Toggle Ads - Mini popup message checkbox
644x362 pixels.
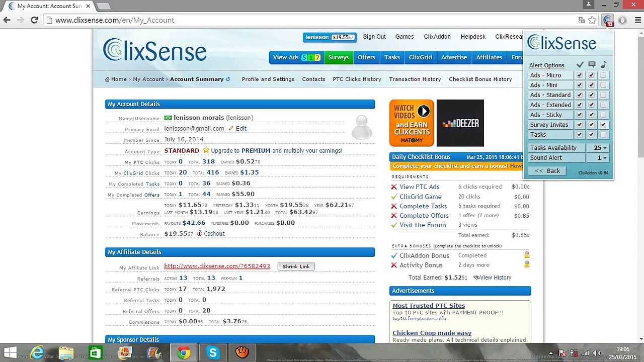tap(591, 85)
